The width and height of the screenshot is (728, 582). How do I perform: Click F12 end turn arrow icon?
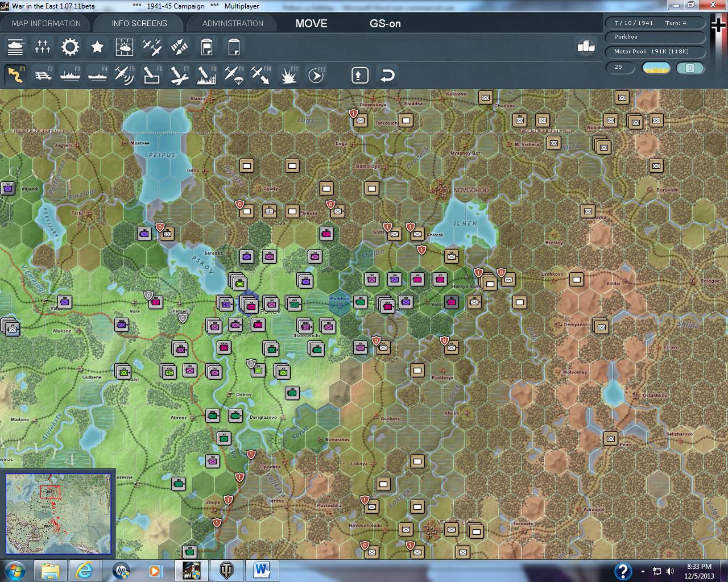(316, 75)
